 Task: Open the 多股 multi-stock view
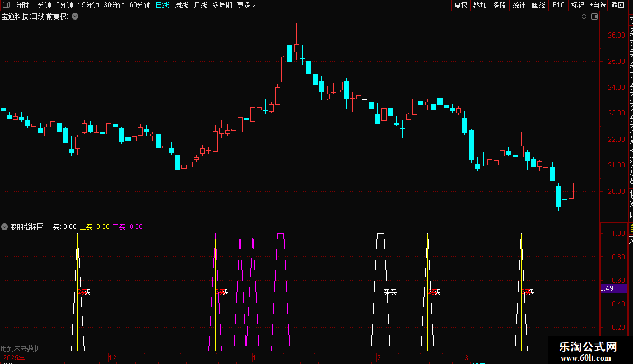coord(499,5)
